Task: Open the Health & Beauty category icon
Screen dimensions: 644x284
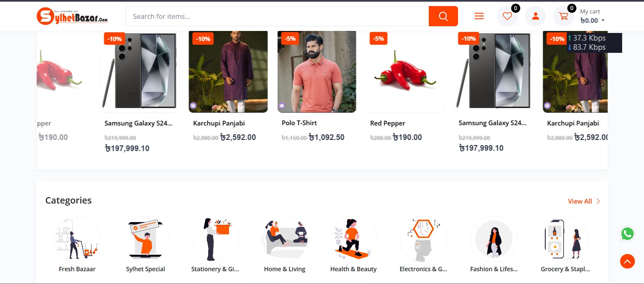Action: [353, 239]
